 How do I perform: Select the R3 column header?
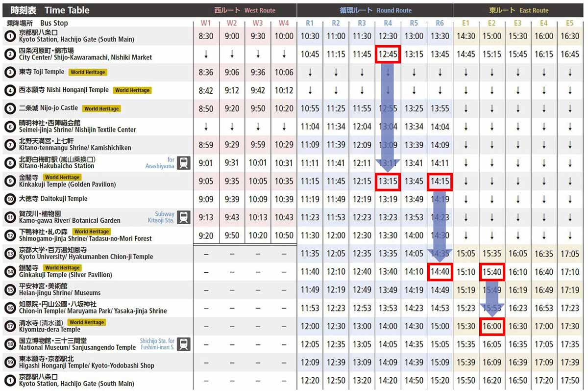[x=362, y=23]
